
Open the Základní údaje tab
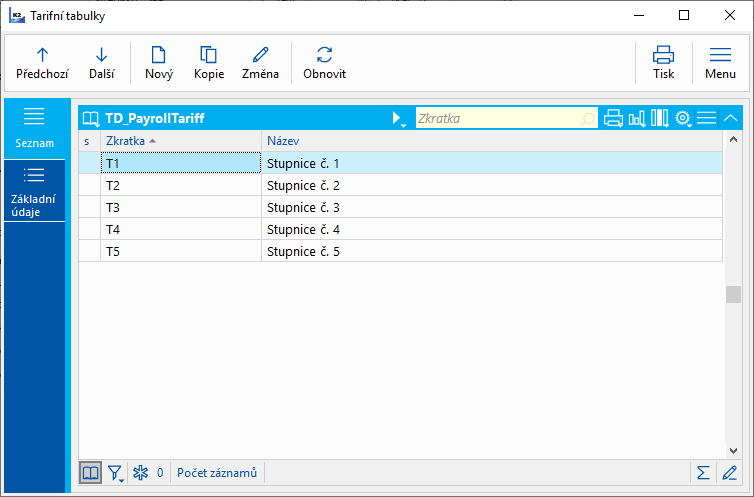[34, 191]
